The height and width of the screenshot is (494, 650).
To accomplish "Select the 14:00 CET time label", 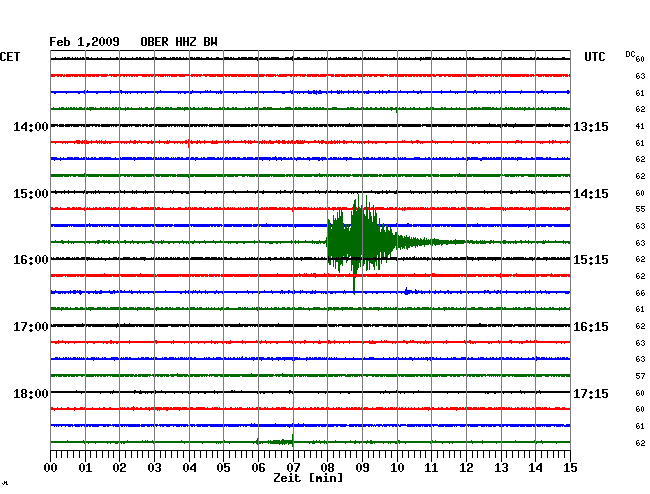I will [31, 126].
